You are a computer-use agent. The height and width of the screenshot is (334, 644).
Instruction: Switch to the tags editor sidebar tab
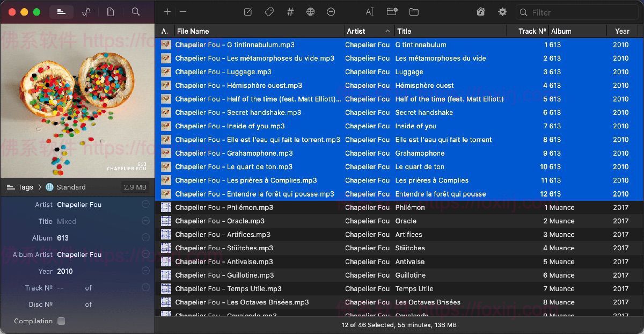(61, 12)
